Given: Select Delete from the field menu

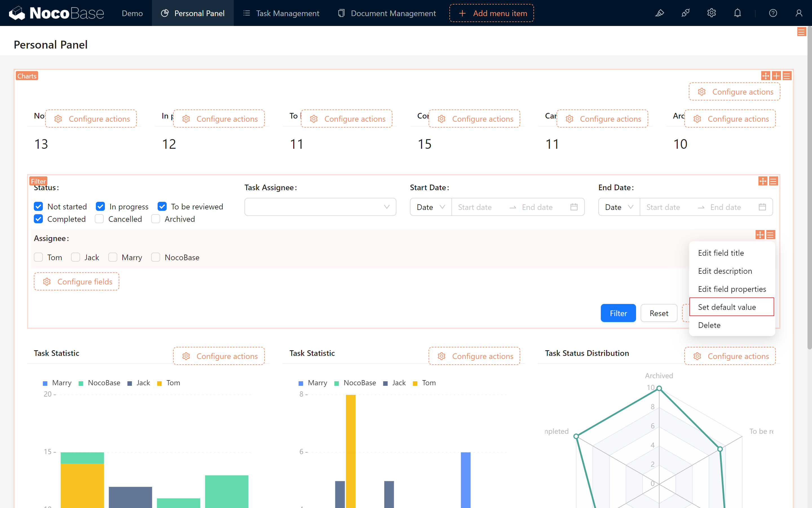Looking at the screenshot, I should 732,325.
